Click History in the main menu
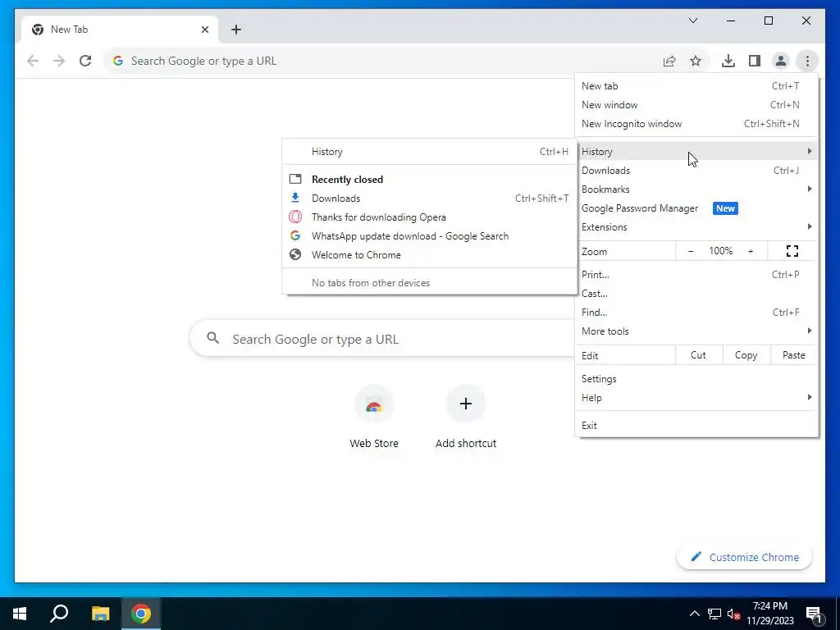Image resolution: width=840 pixels, height=630 pixels. coord(696,152)
